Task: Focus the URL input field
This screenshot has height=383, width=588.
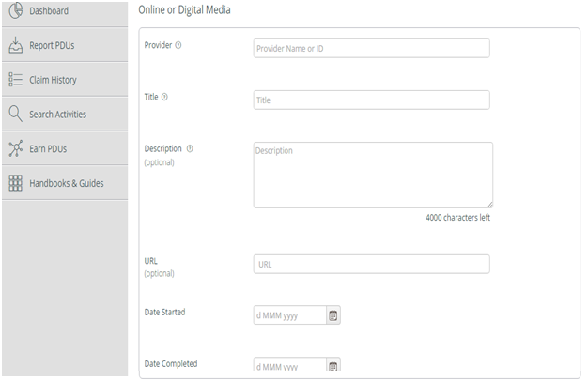Action: click(372, 264)
